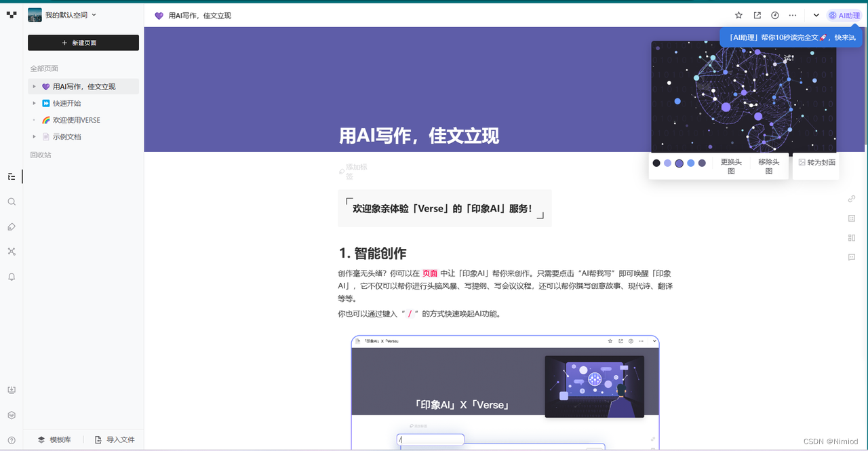Expand the 用AI写作，佳文立现 tree item
Viewport: 868px width, 451px height.
(35, 87)
